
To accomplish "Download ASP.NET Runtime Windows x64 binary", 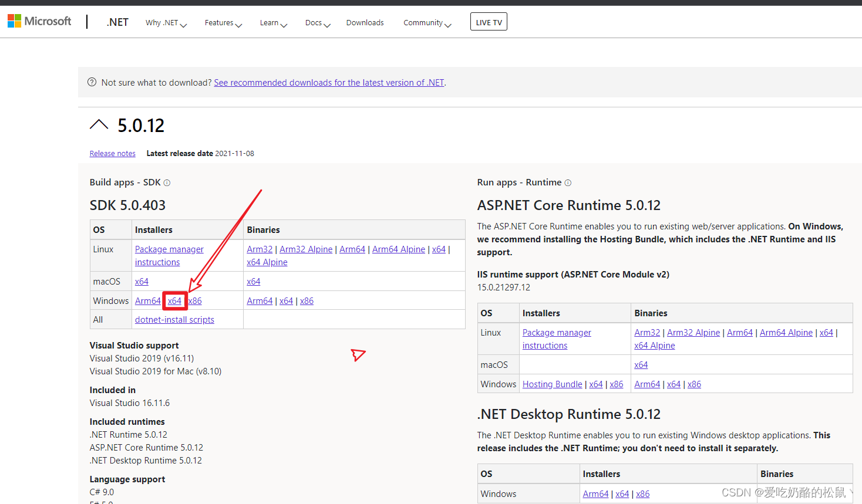I will click(x=674, y=384).
